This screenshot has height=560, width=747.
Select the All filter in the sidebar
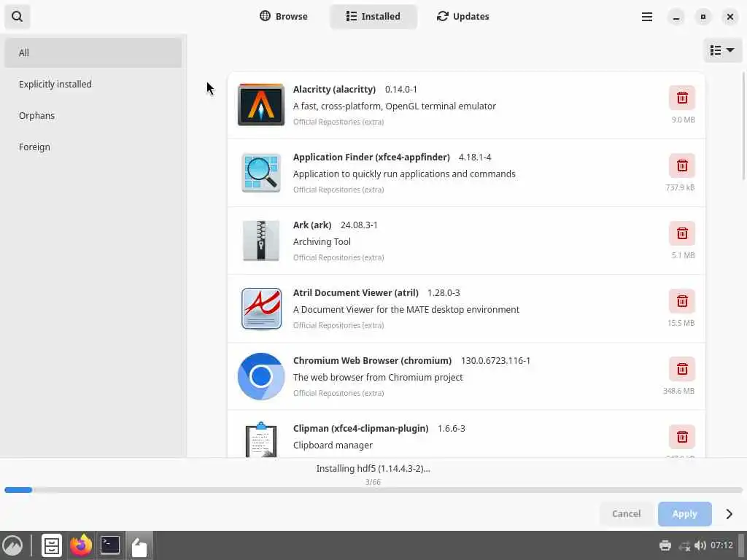93,52
